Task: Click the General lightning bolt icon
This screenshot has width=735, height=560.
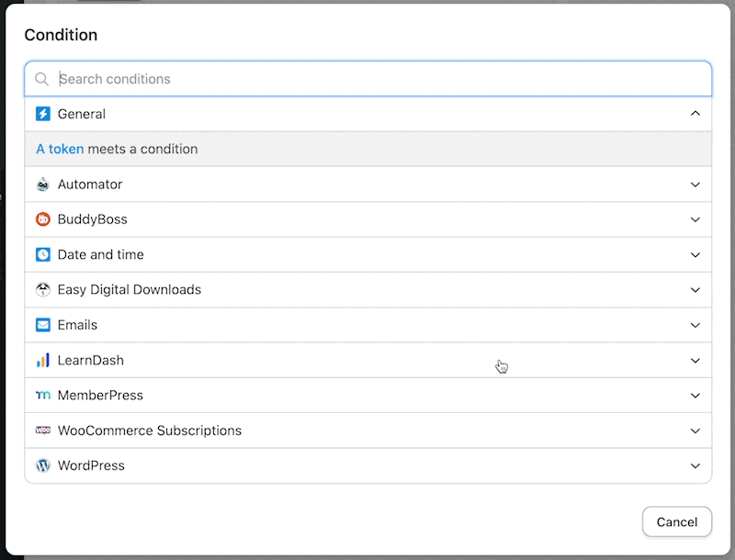Action: [42, 114]
